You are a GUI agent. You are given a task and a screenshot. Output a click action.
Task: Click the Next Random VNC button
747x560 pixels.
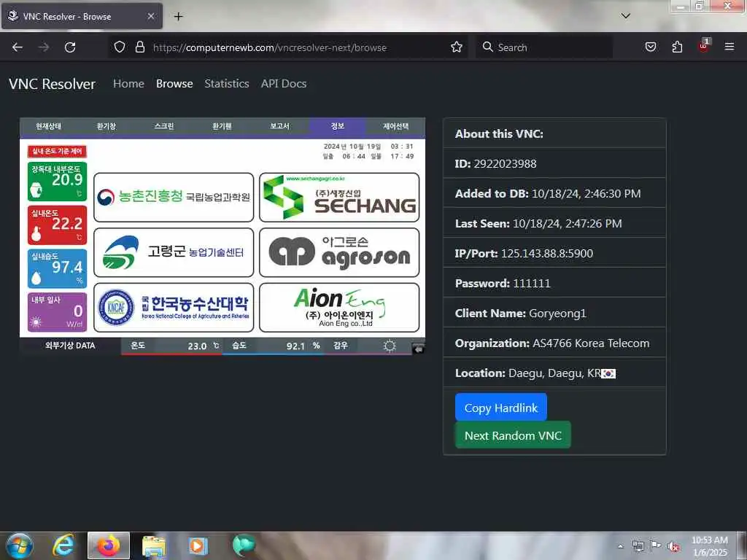[x=513, y=435]
